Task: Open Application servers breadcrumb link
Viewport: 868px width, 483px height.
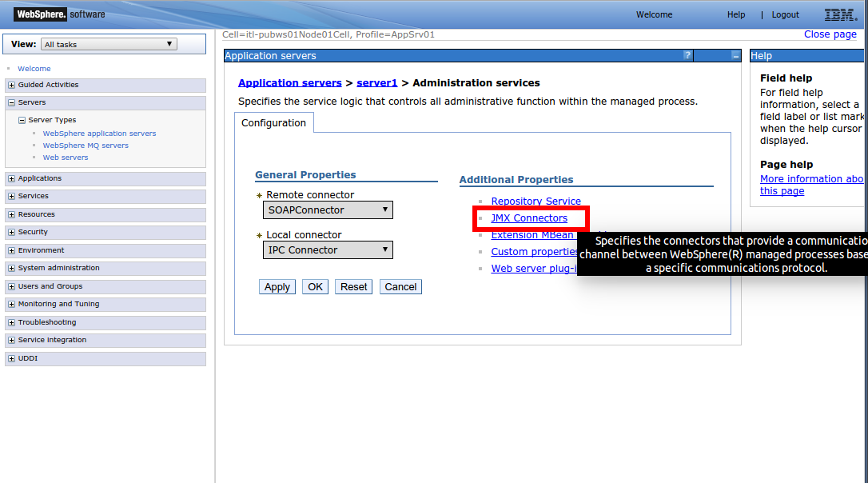Action: (289, 83)
